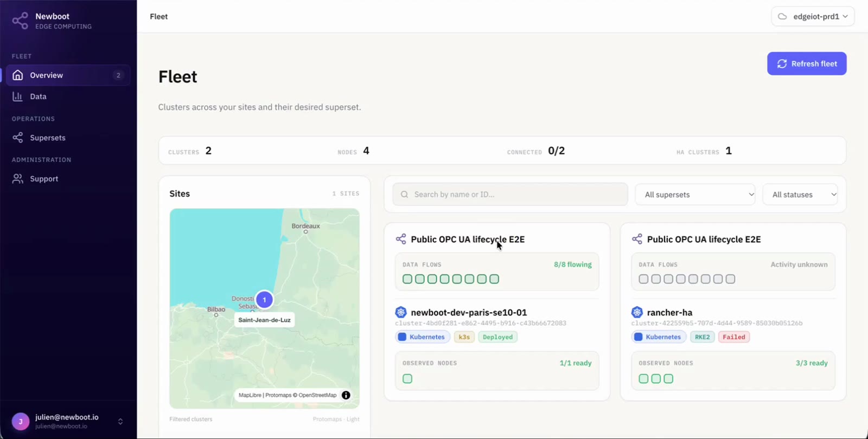
Task: Click Kubernetes tag on rancher-ha card
Action: point(659,337)
